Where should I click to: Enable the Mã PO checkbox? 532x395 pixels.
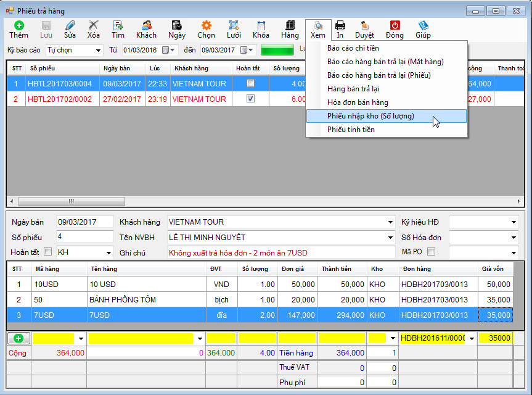[x=432, y=252]
